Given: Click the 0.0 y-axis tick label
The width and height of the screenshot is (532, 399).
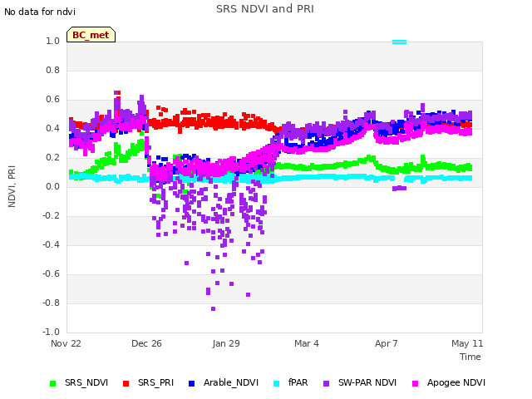Looking at the screenshot, I should coord(52,186).
